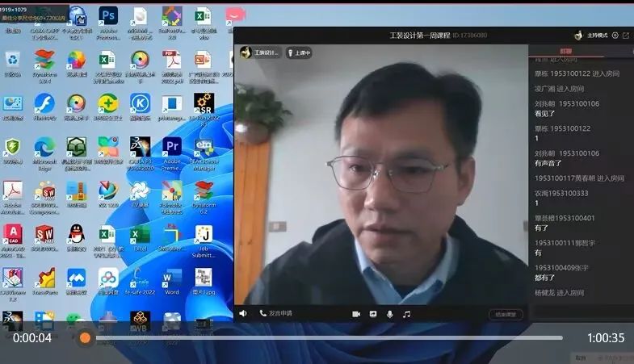The image size is (634, 364).
Task: Select the highlighted chat tab in side panel
Action: click(566, 52)
